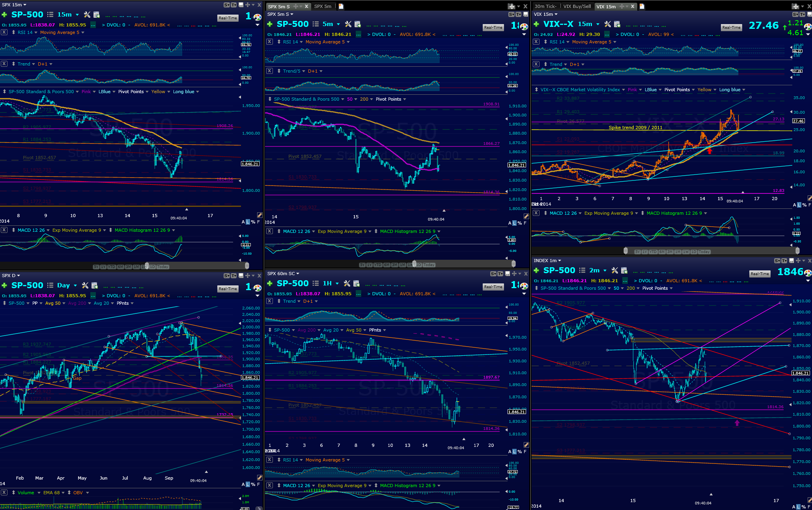Click the add-table icon in SPX D panel

[x=95, y=285]
